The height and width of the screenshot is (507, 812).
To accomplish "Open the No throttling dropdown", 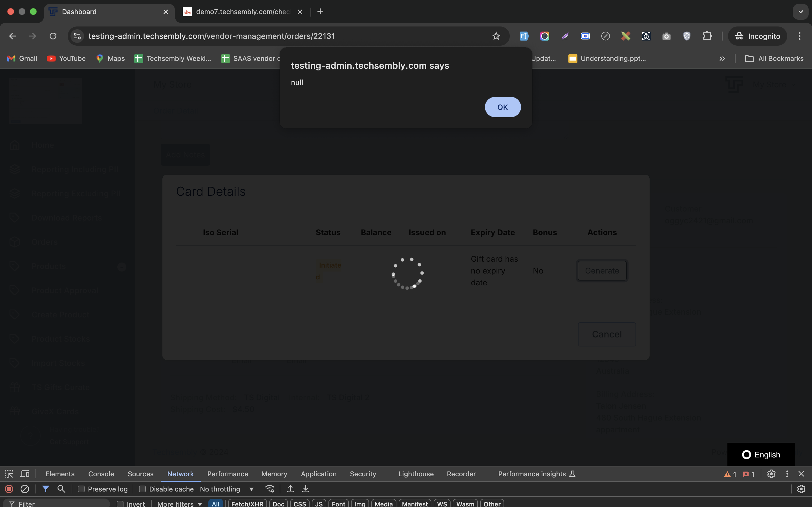I will [226, 489].
